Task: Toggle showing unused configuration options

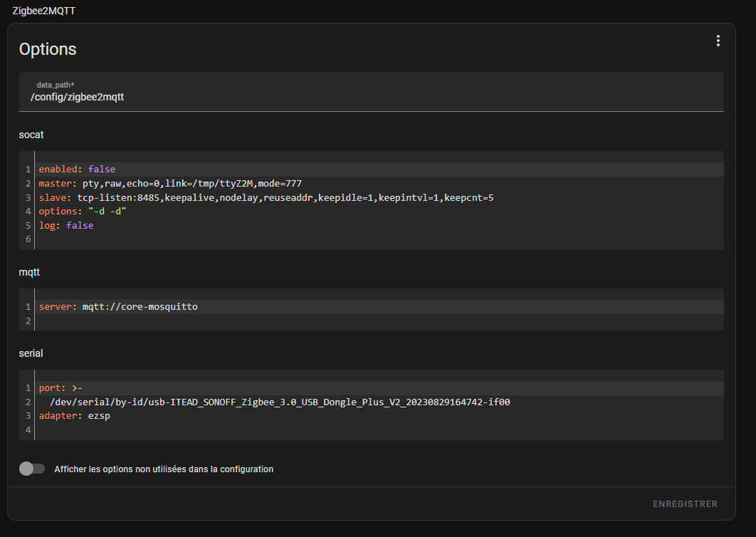Action: (31, 469)
